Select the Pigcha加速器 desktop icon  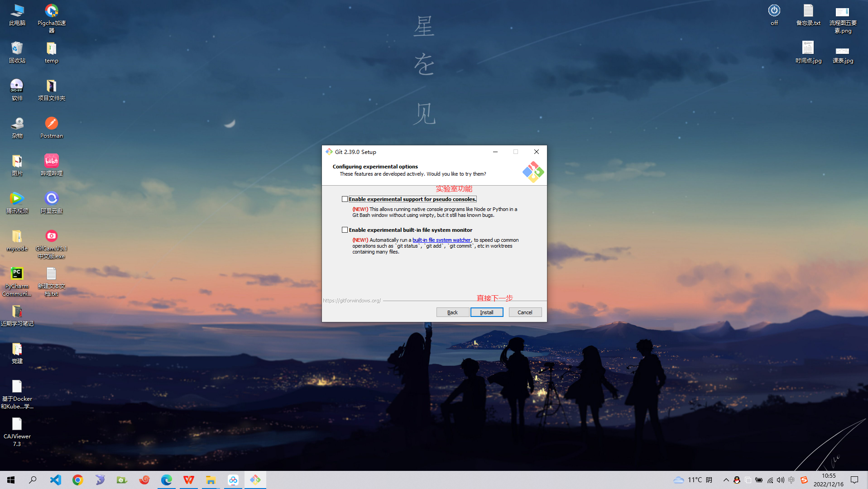52,19
